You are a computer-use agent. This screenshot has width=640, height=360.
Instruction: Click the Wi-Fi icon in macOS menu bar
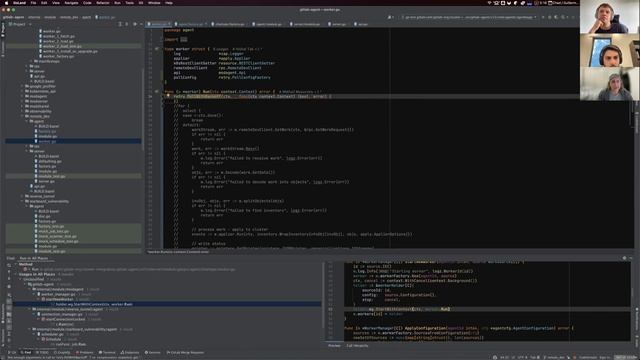[x=489, y=3]
